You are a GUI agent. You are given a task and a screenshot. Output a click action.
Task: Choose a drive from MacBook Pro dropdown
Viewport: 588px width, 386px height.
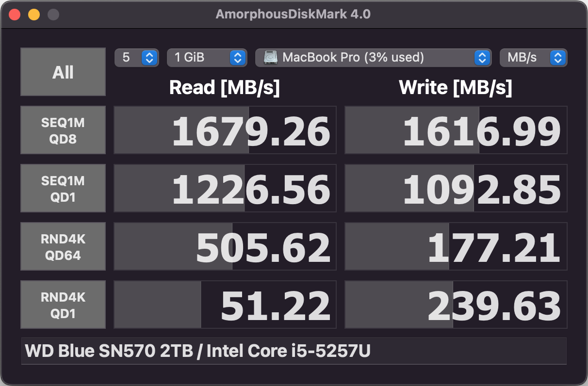pyautogui.click(x=372, y=58)
